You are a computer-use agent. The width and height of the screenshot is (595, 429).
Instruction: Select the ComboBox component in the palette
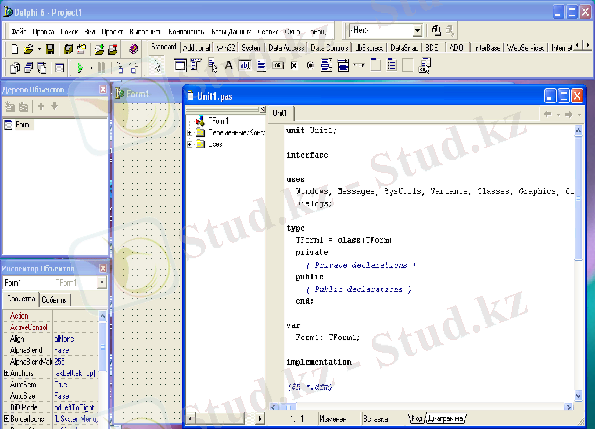pyautogui.click(x=343, y=65)
